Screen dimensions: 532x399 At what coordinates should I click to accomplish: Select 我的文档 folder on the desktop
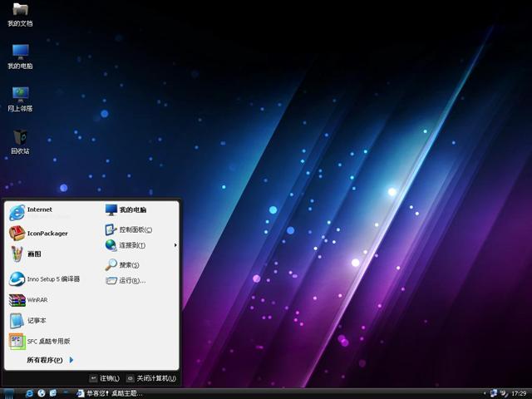20,13
